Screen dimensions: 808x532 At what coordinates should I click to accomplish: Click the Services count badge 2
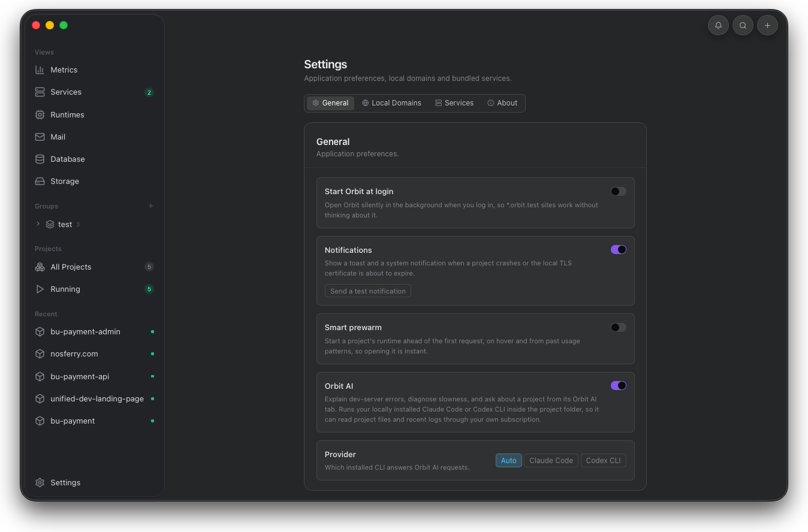coord(149,92)
